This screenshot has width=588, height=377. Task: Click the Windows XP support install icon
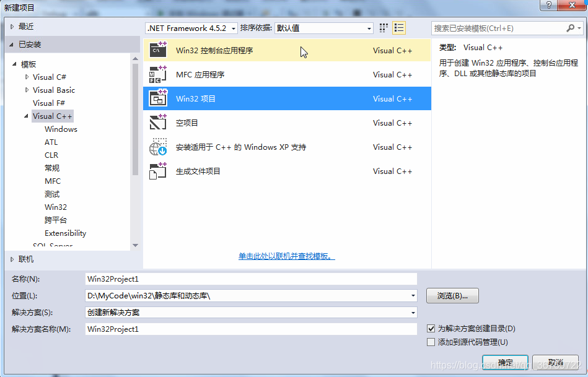[158, 147]
